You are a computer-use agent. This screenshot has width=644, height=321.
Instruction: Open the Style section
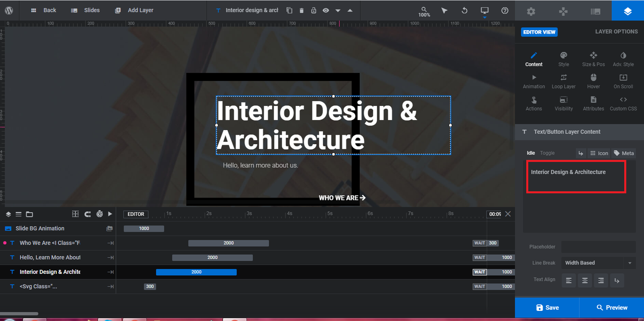(563, 59)
